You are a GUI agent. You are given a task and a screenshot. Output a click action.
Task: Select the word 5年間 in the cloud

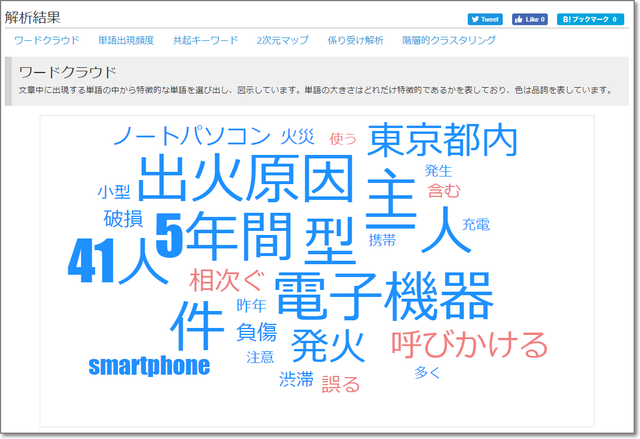pos(226,236)
